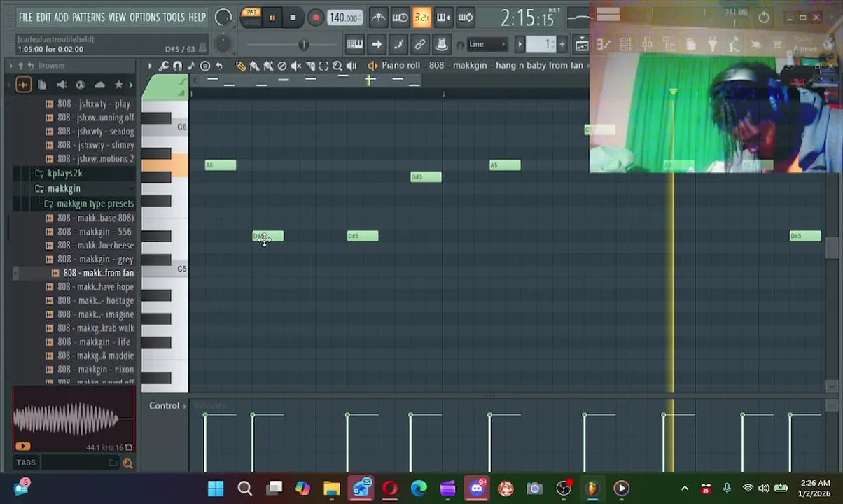This screenshot has width=843, height=504.
Task: Add a new pattern with the plus button
Action: pyautogui.click(x=562, y=45)
